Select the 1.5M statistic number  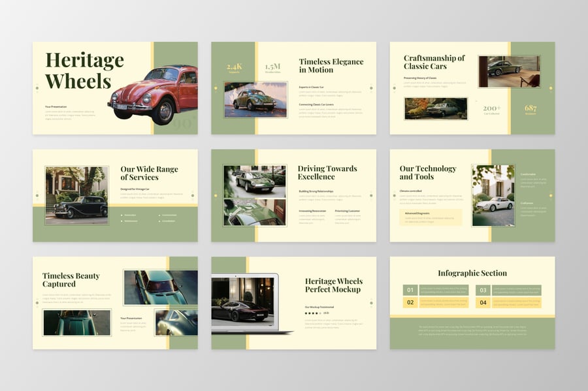(272, 66)
